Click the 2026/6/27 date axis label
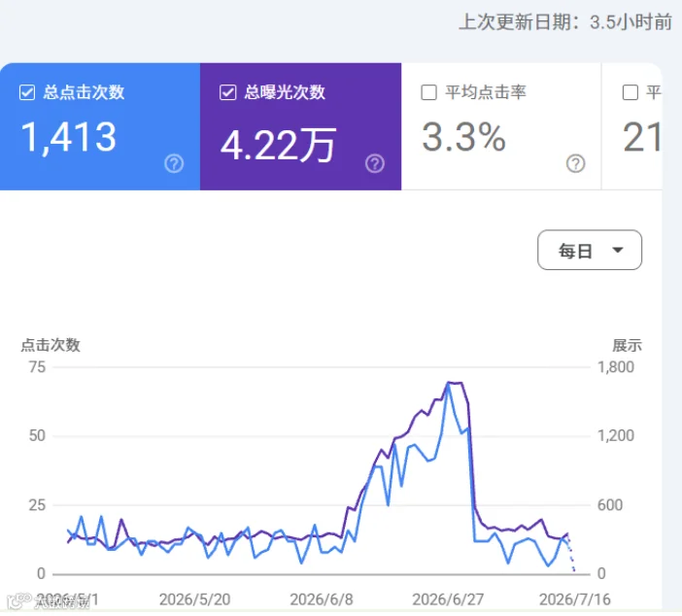682x616 pixels. (448, 599)
